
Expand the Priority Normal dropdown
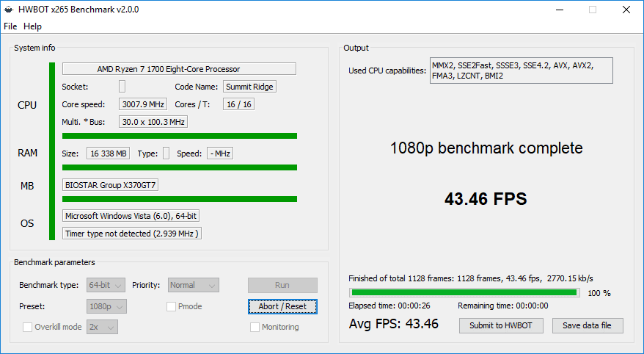(x=194, y=285)
